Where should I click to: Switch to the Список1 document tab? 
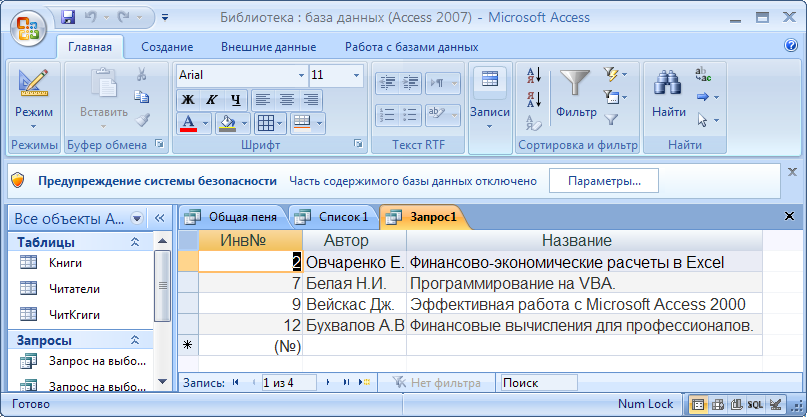(x=335, y=217)
